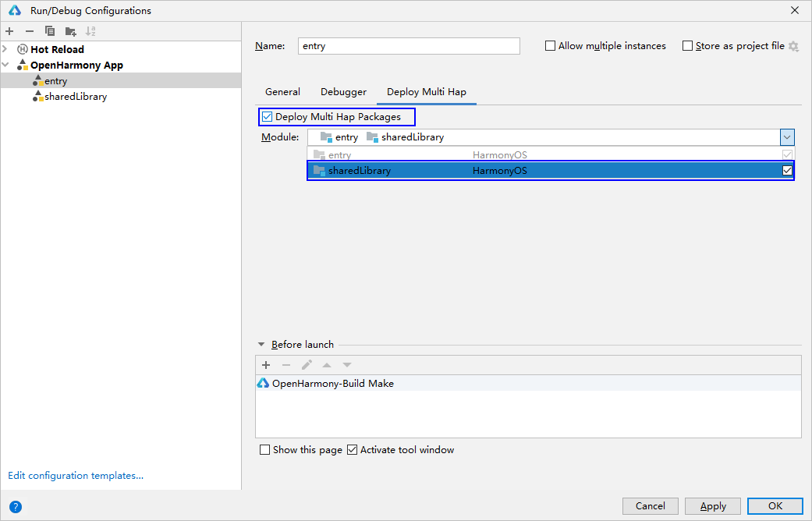
Task: Open help via the question mark icon
Action: (16, 506)
